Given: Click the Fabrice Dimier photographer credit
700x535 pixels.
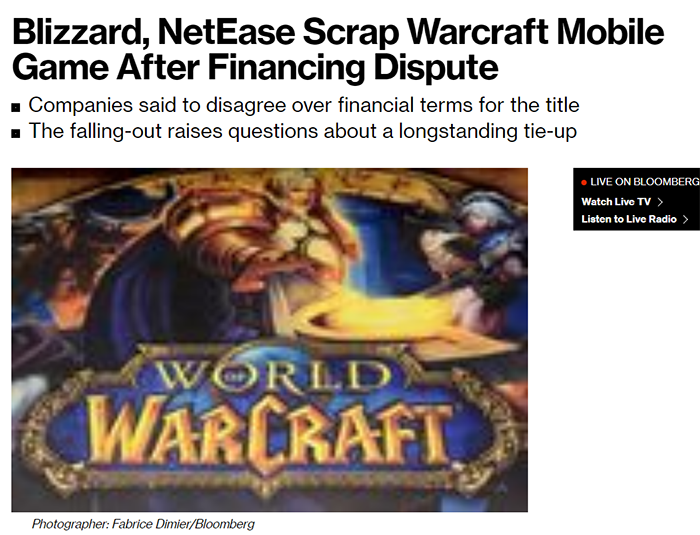Looking at the screenshot, I should coord(143,524).
